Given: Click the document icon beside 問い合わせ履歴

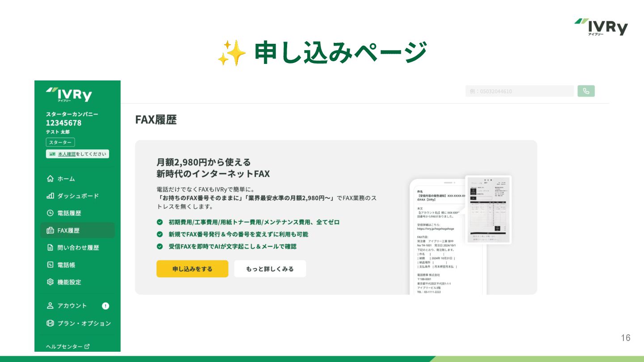Looking at the screenshot, I should [50, 248].
